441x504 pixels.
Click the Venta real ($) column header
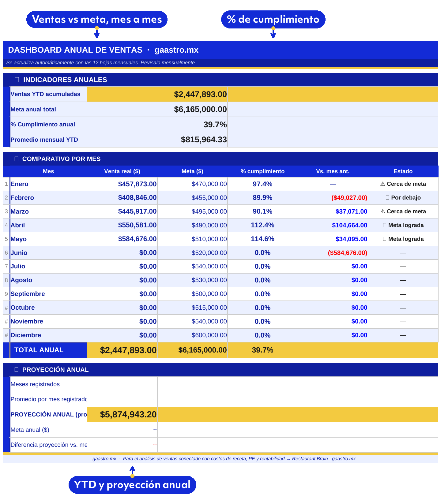pos(122,171)
